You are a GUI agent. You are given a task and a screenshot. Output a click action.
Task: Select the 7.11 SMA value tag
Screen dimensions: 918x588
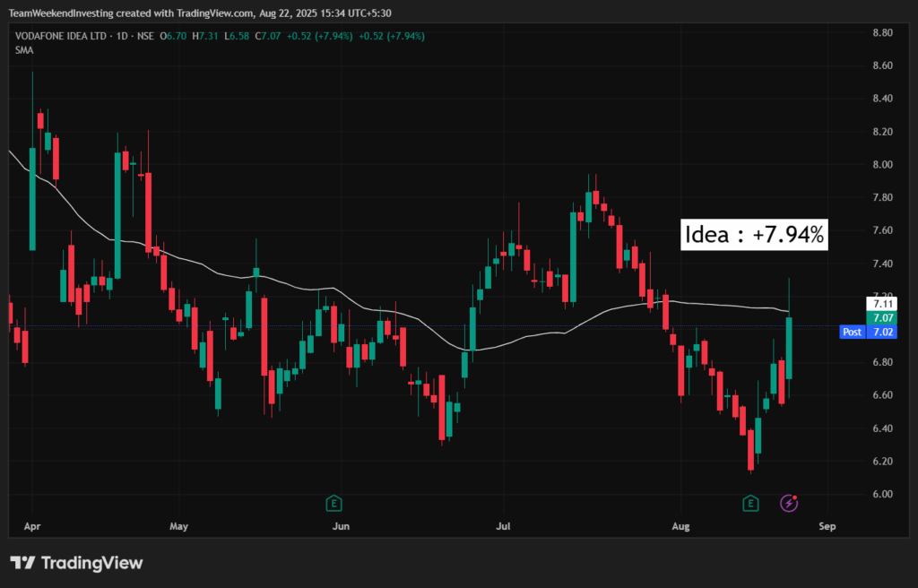[882, 304]
